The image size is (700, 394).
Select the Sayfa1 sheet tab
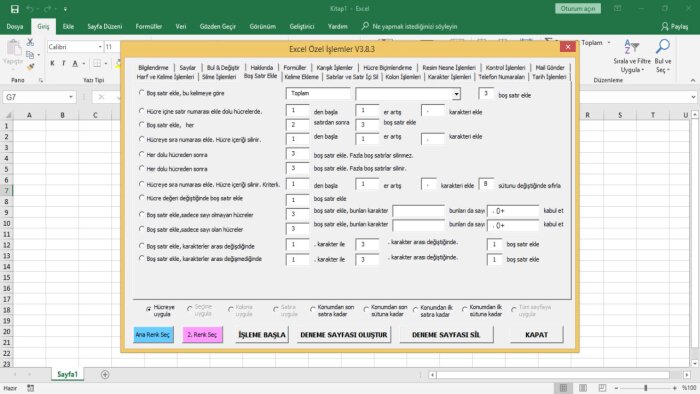pos(67,374)
